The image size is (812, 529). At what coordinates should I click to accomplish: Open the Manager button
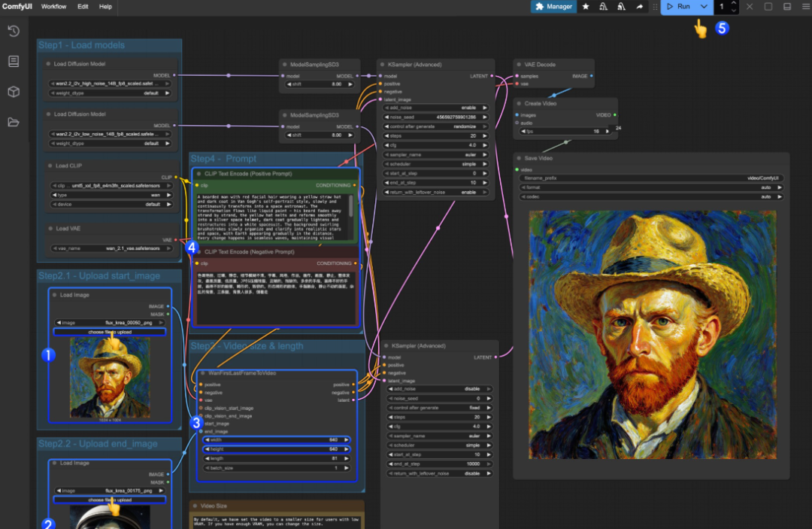pyautogui.click(x=553, y=7)
